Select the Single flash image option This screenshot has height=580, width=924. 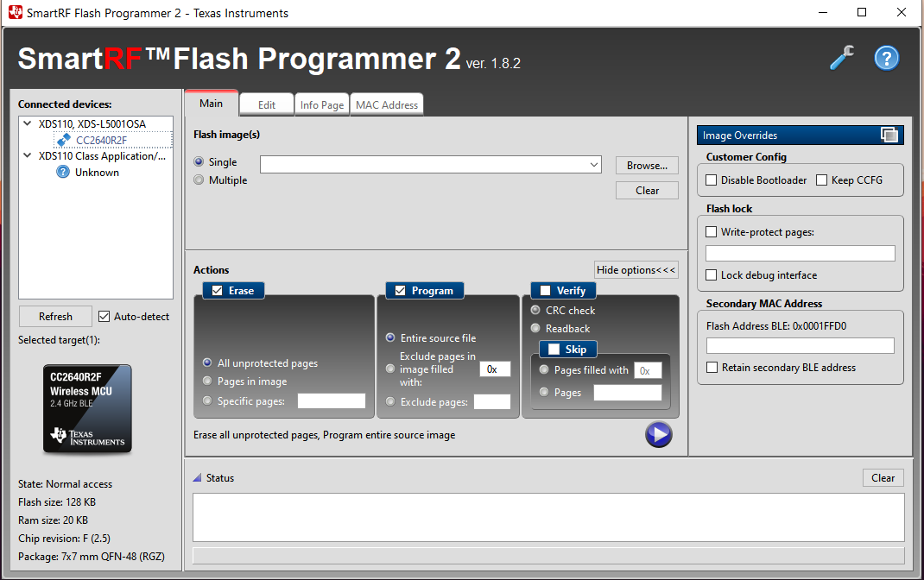(x=199, y=162)
